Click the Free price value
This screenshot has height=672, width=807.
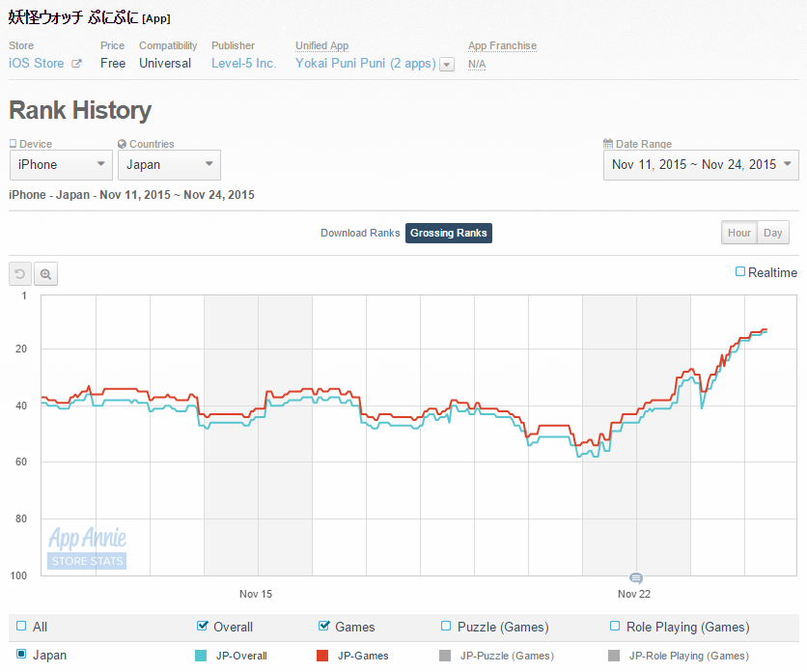click(113, 64)
